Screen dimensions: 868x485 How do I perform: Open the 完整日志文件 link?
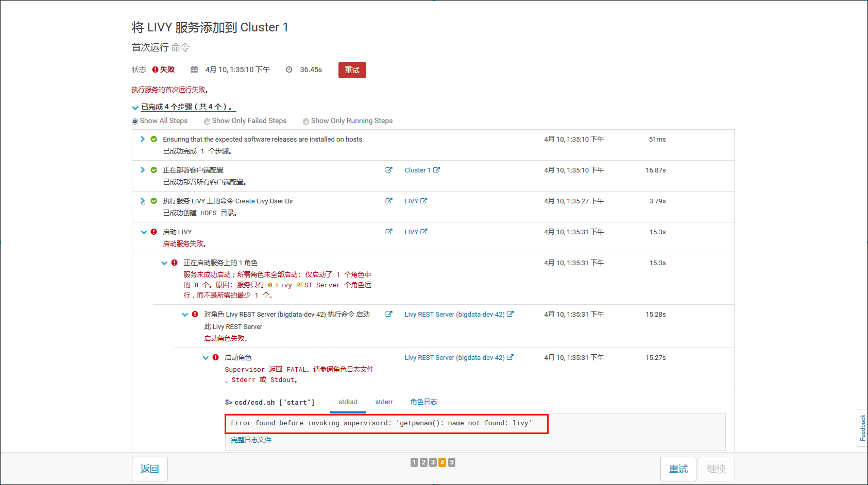tap(251, 440)
